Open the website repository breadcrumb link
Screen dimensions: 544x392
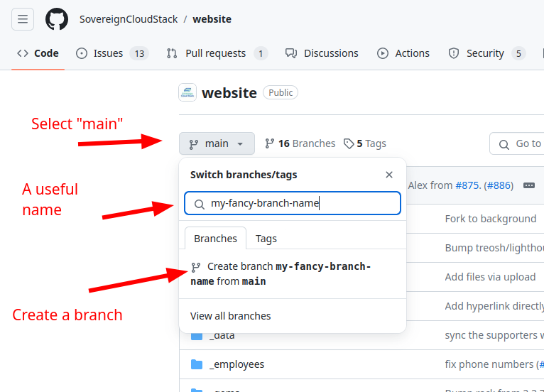click(x=212, y=19)
